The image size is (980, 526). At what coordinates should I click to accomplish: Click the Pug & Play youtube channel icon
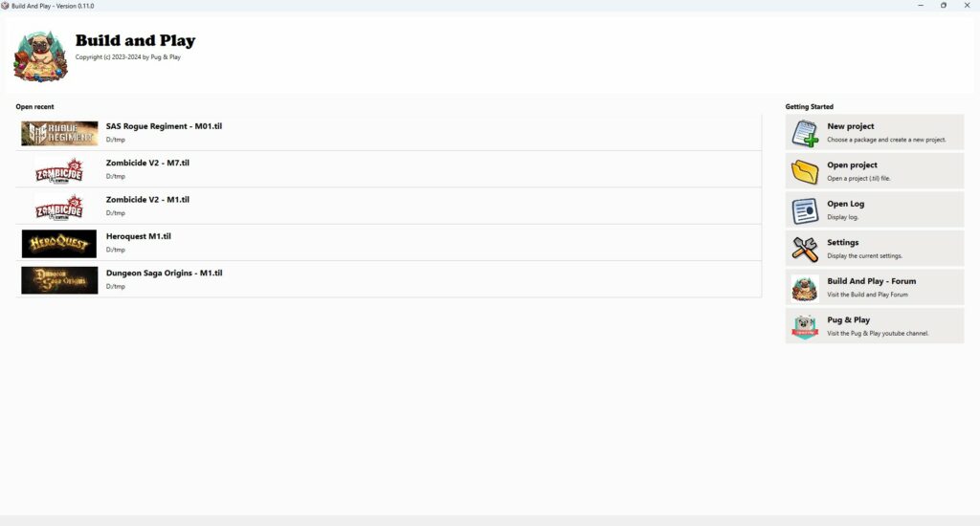pos(805,327)
